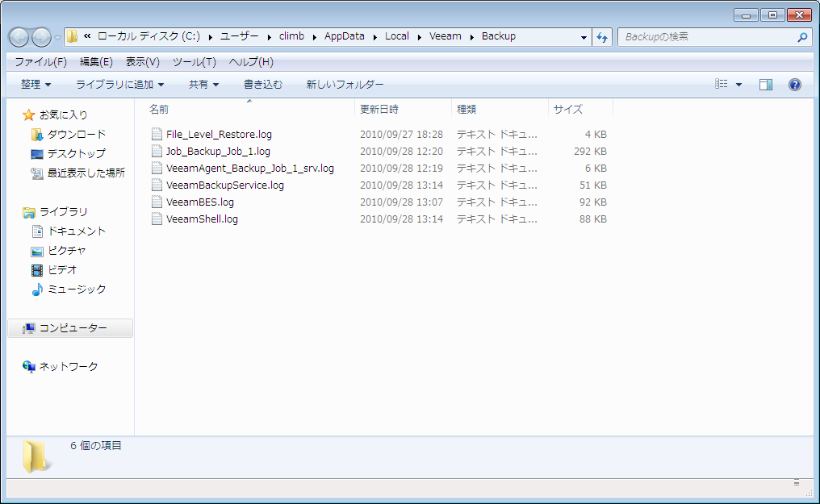Click the Back navigation arrow button
This screenshot has height=504, width=820.
[19, 37]
